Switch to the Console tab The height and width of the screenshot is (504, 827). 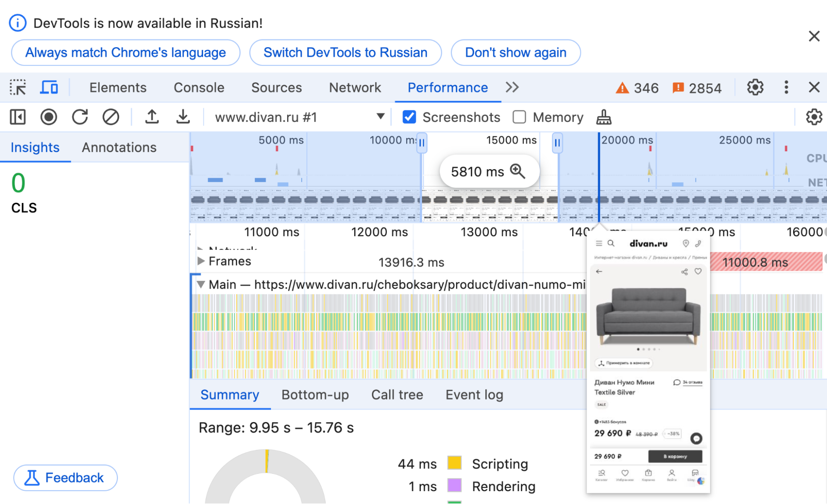coord(199,88)
